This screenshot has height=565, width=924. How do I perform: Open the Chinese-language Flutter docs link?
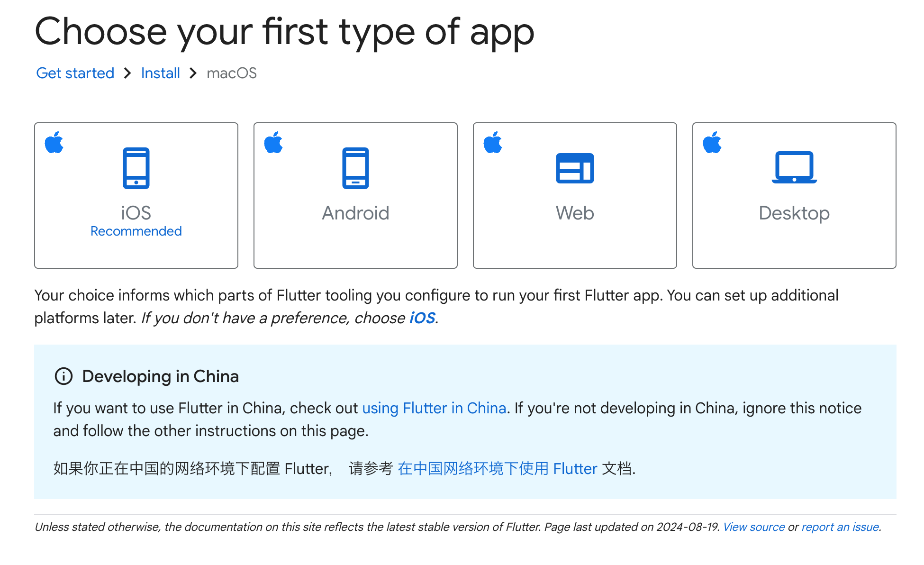click(497, 469)
